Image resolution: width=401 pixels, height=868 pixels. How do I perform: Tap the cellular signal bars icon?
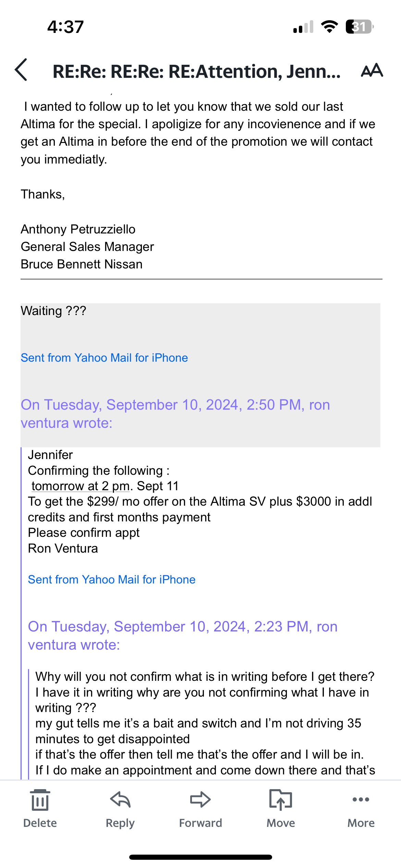click(303, 27)
